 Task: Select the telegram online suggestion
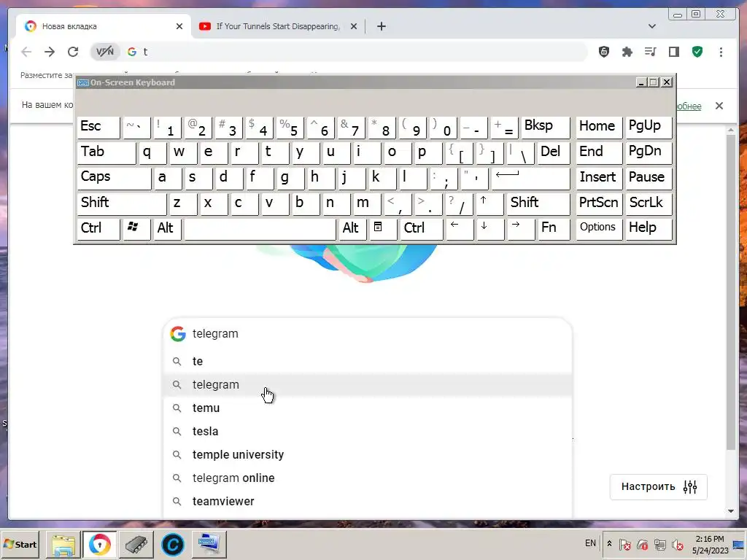pos(367,478)
